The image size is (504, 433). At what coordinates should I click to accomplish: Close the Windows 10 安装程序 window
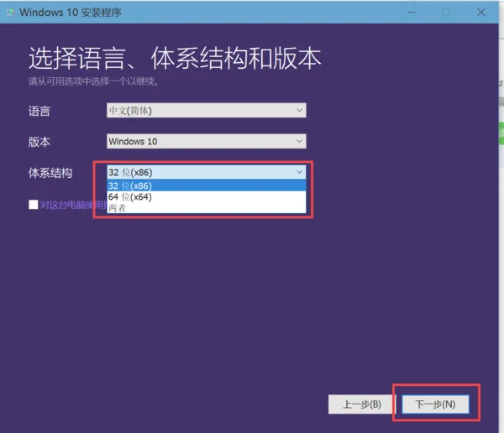(481, 13)
